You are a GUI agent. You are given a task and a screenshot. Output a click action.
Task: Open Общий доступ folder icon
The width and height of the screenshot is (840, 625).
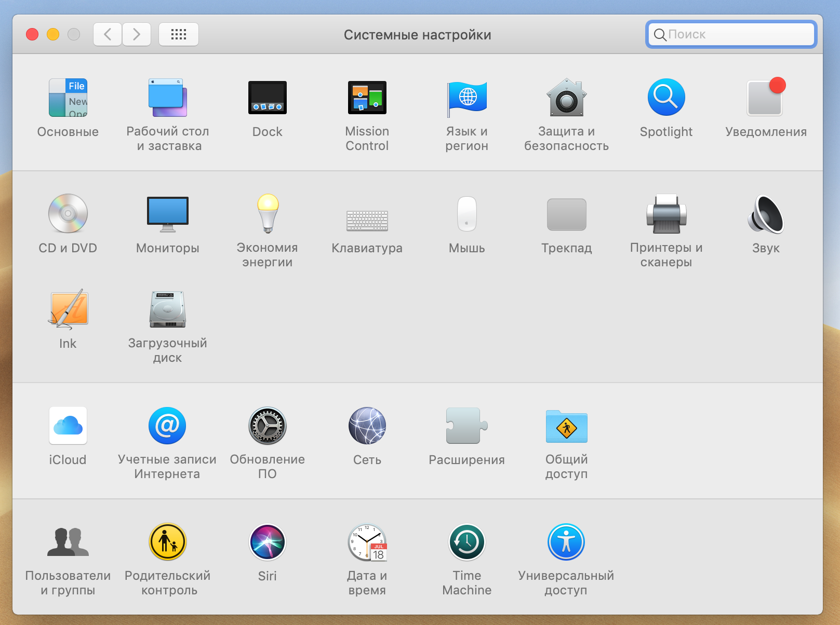(567, 426)
